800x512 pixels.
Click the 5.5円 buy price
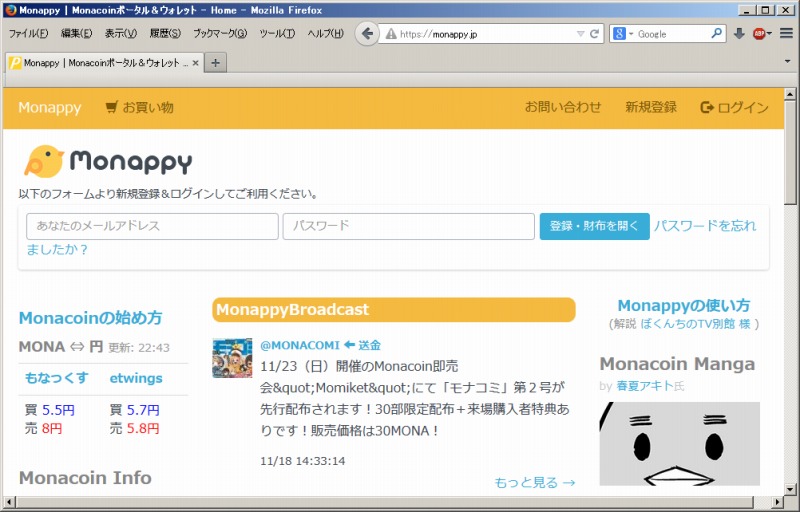58,410
